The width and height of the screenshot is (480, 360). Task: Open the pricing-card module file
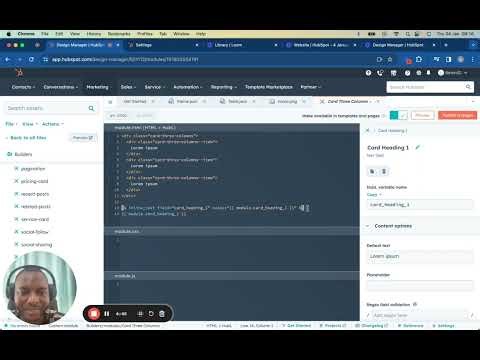click(x=34, y=181)
